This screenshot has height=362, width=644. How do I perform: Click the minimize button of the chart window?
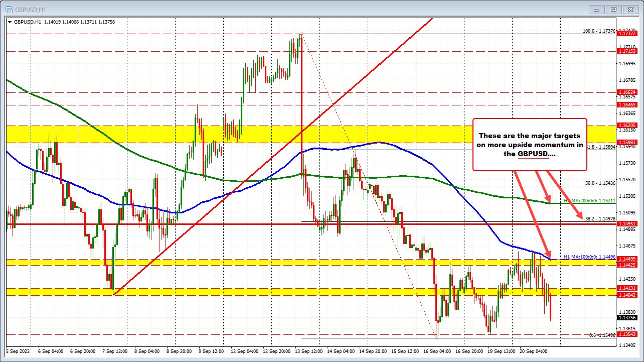(596, 9)
